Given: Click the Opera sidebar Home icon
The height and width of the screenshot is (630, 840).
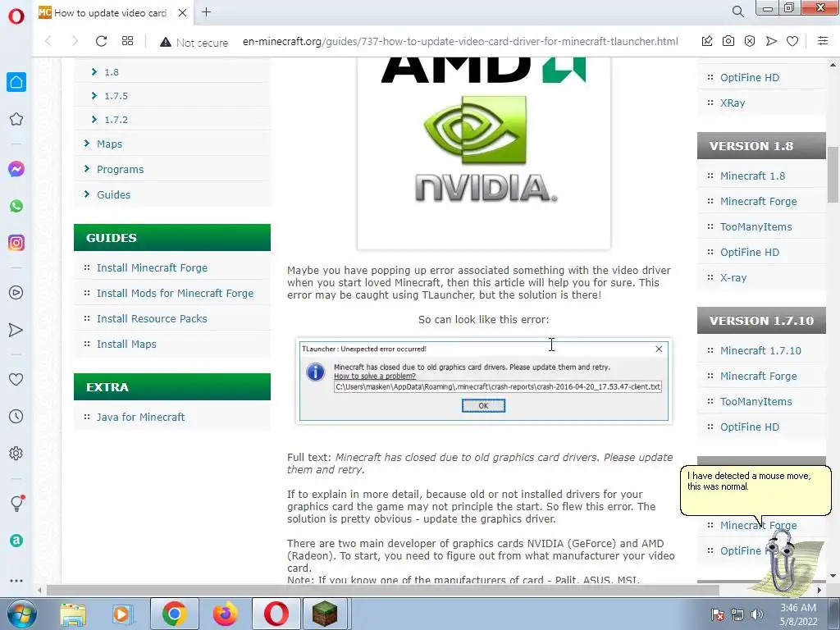Looking at the screenshot, I should tap(16, 82).
